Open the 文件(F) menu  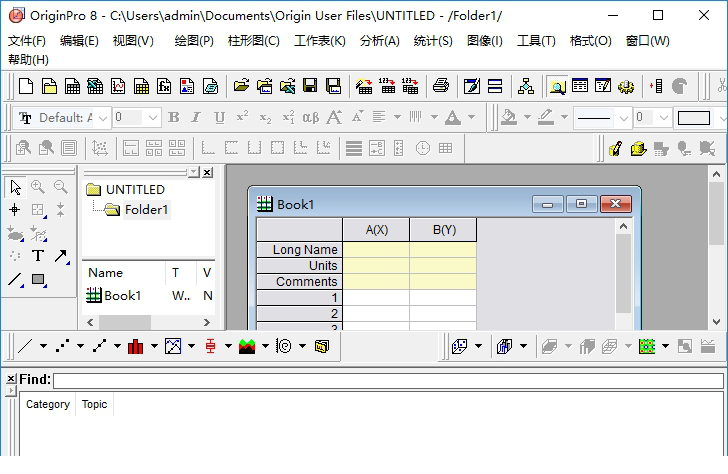27,41
